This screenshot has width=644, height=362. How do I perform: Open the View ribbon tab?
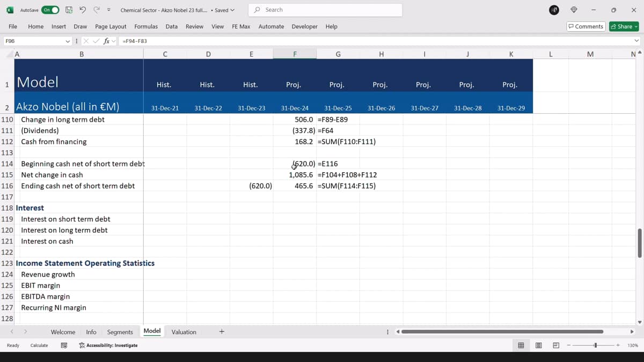[x=217, y=26]
